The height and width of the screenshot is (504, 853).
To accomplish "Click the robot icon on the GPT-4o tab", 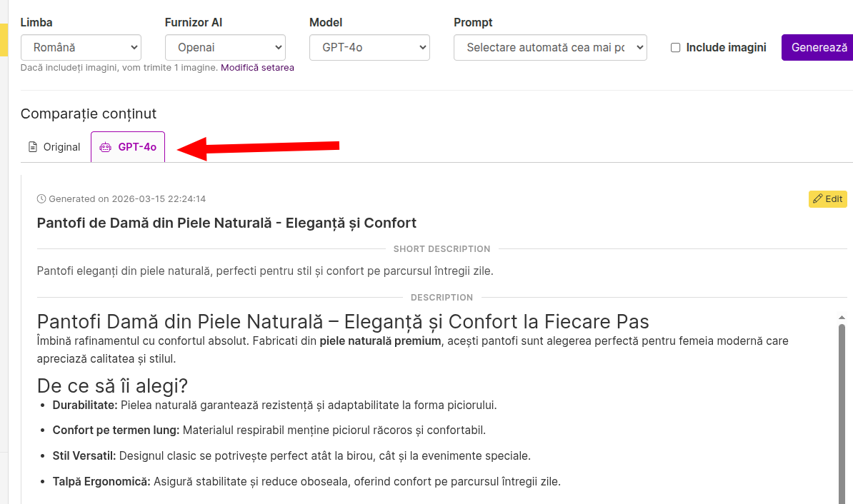I will [x=106, y=147].
